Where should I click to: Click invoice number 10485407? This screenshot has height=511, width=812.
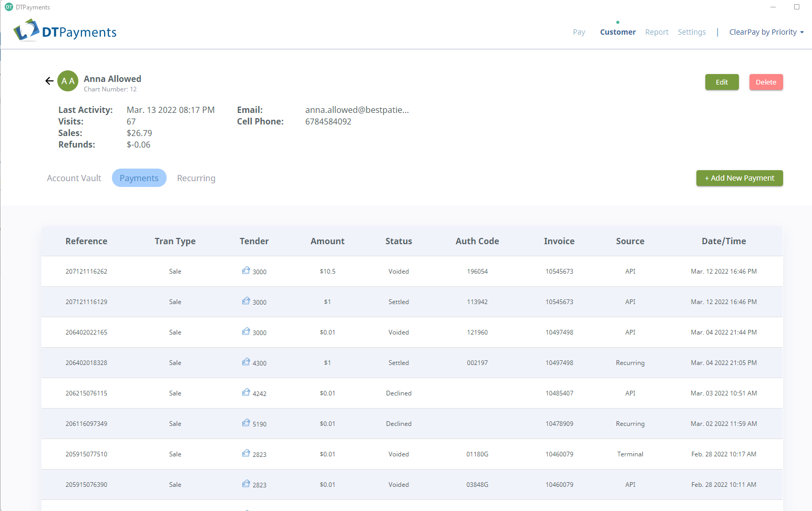click(x=559, y=393)
